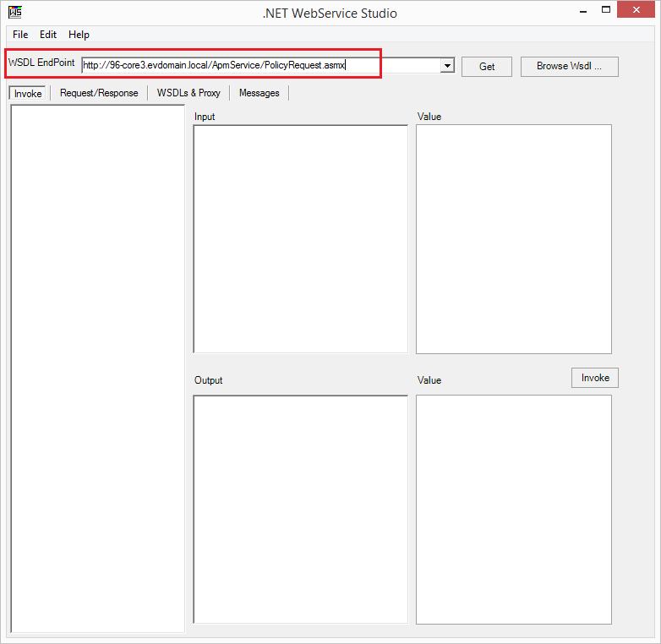Open the File menu
661x644 pixels.
click(x=20, y=35)
